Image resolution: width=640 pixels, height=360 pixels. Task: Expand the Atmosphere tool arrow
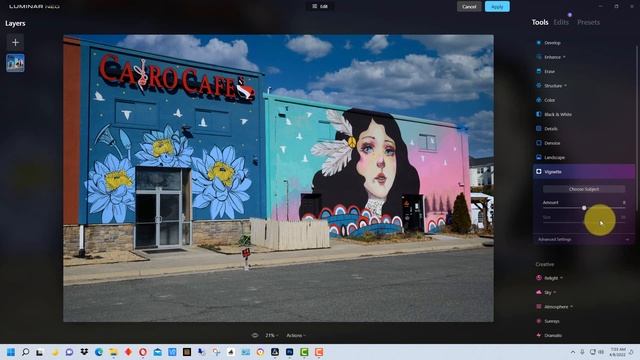[x=571, y=307]
